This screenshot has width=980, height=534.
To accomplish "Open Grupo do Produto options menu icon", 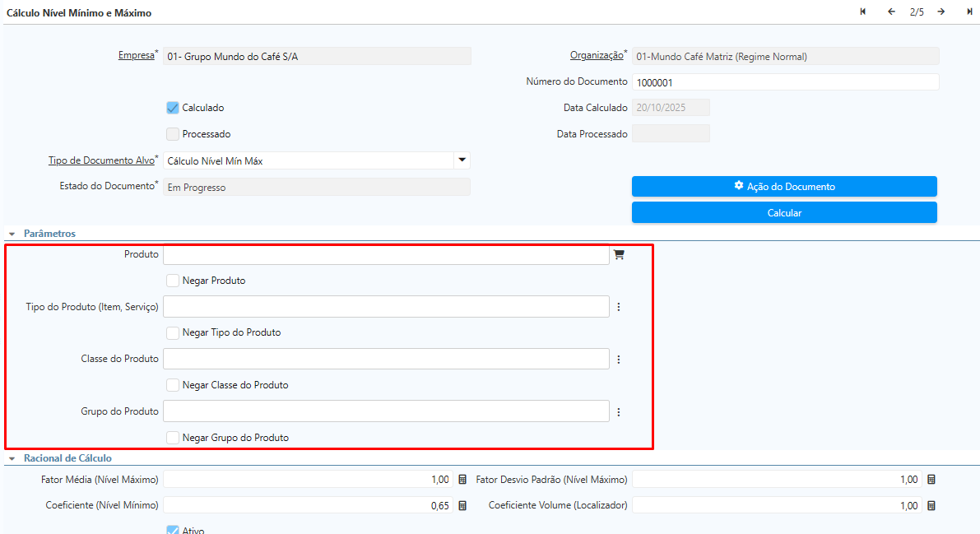I will pos(619,412).
